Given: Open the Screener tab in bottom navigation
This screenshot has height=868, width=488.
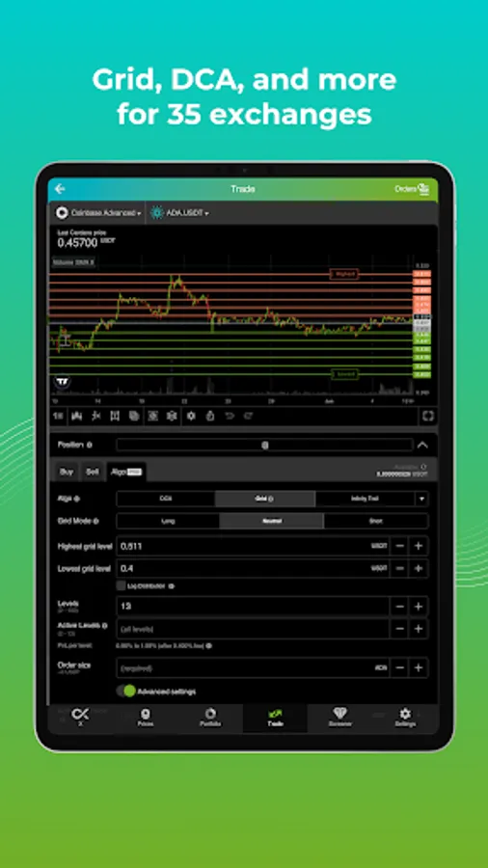Looking at the screenshot, I should pos(339,717).
